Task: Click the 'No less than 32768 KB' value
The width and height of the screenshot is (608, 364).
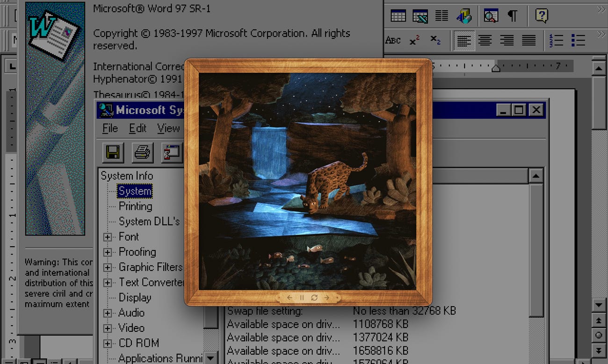Action: point(404,311)
